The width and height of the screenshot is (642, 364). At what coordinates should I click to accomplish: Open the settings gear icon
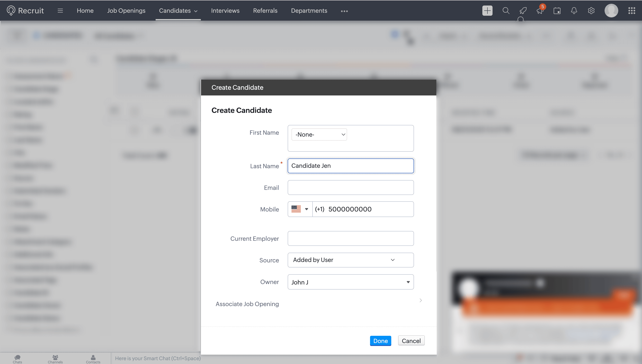tap(591, 11)
